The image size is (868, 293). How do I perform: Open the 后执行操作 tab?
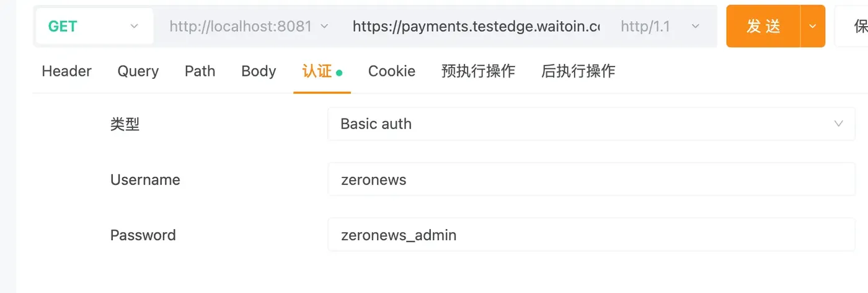pyautogui.click(x=578, y=71)
